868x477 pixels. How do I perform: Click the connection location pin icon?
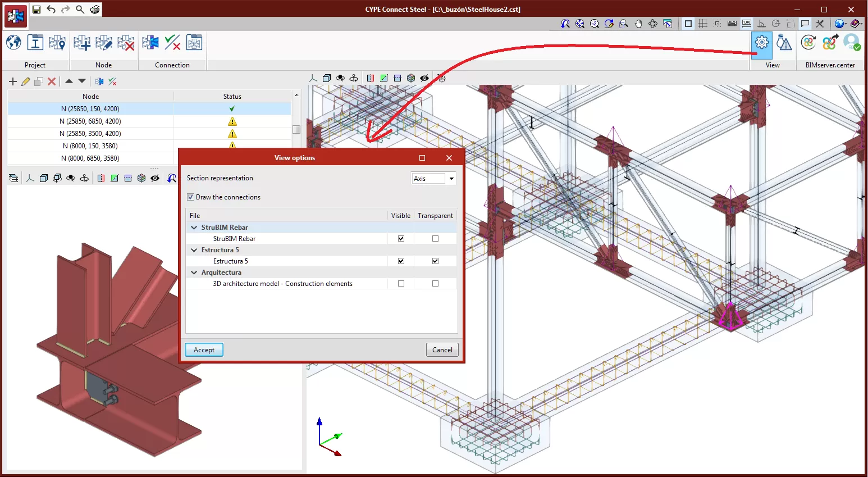(57, 43)
